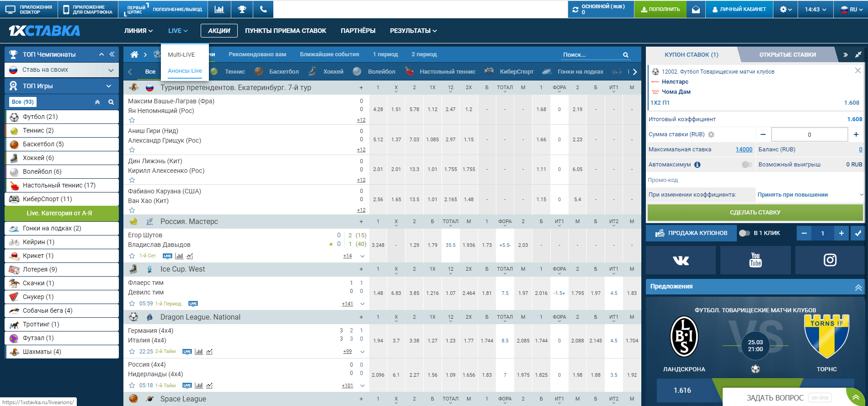Open the YouTube channel icon
The height and width of the screenshot is (406, 868).
755,260
